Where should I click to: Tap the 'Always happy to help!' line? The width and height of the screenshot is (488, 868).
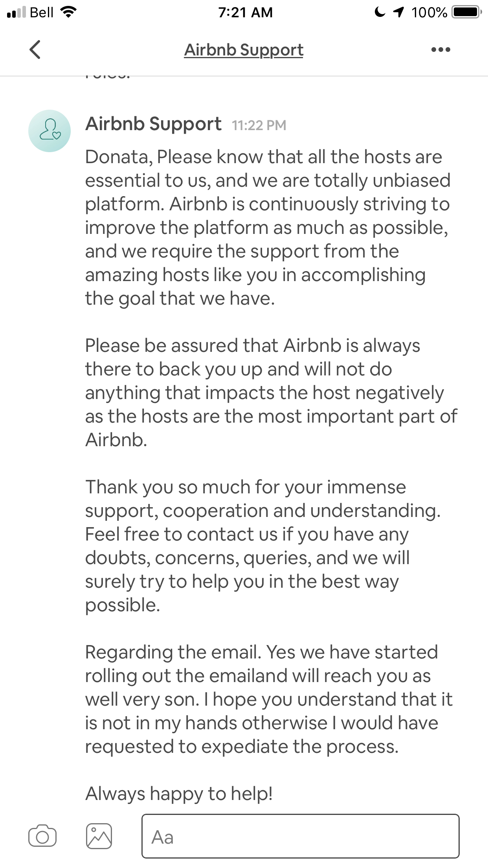tap(179, 794)
